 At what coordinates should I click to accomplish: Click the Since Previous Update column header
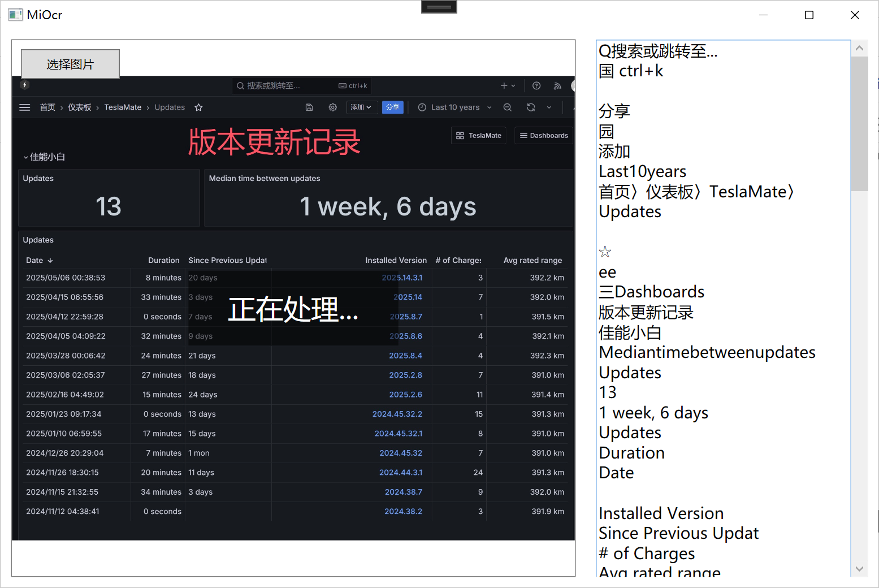tap(228, 261)
